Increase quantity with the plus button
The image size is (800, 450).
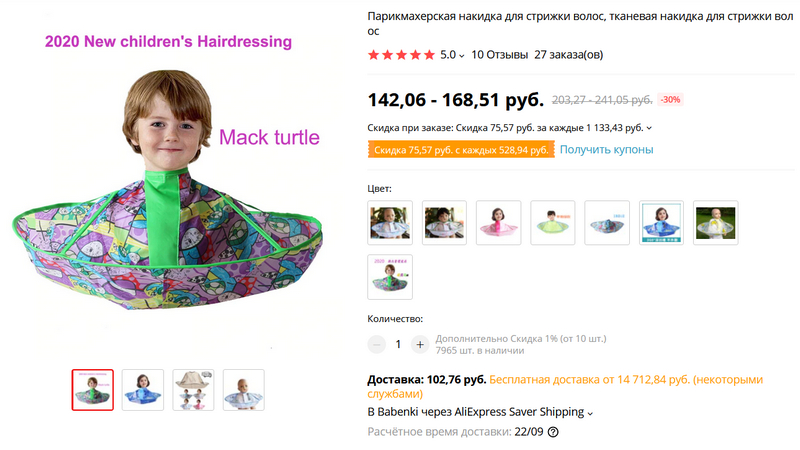(x=420, y=344)
